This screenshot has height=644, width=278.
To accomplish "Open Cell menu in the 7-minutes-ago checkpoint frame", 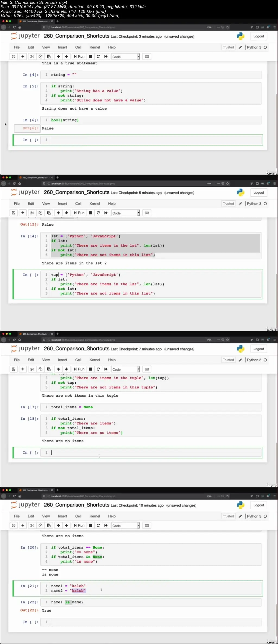I will coord(78,360).
